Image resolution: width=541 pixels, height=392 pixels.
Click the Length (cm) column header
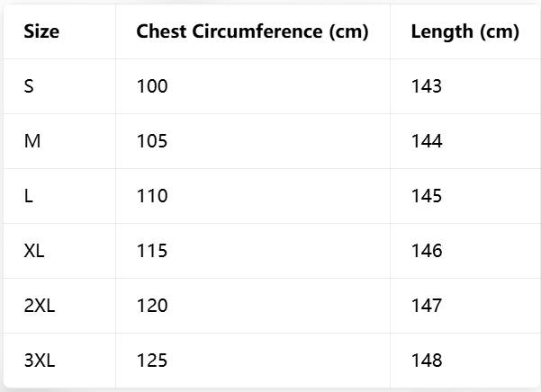tap(465, 32)
